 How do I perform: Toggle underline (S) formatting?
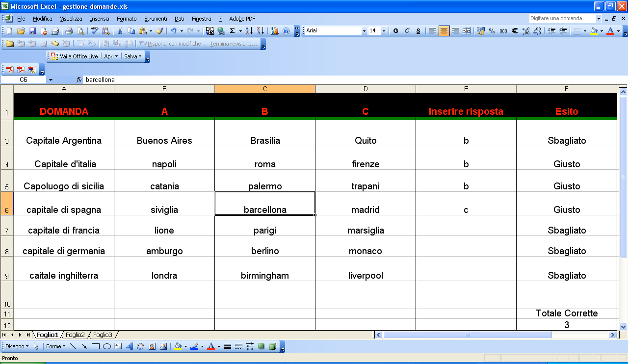pyautogui.click(x=419, y=31)
